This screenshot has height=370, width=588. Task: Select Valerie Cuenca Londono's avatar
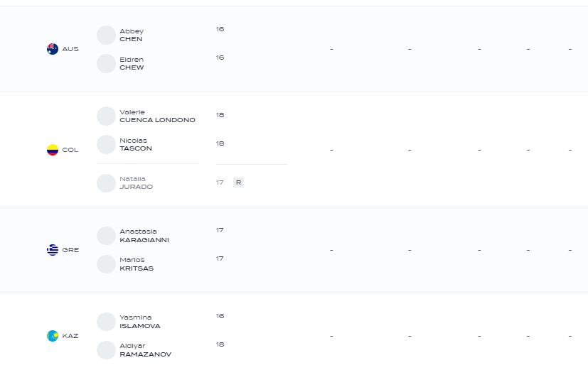tap(106, 116)
